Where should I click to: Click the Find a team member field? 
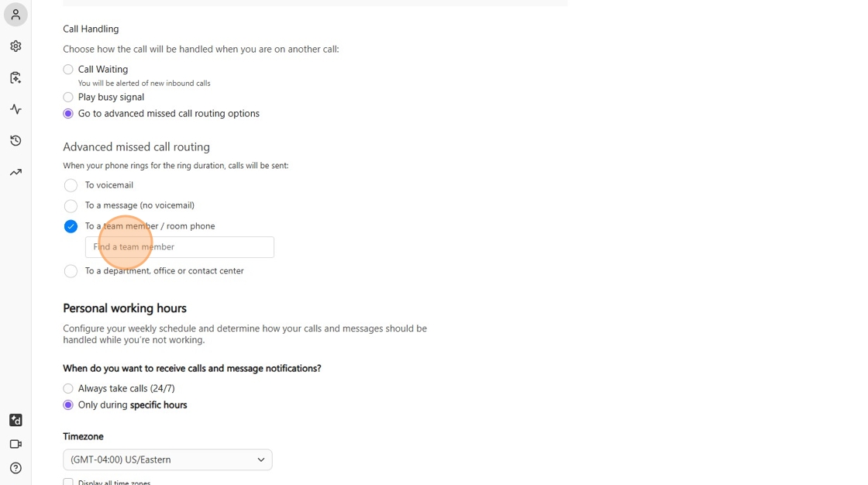point(180,247)
